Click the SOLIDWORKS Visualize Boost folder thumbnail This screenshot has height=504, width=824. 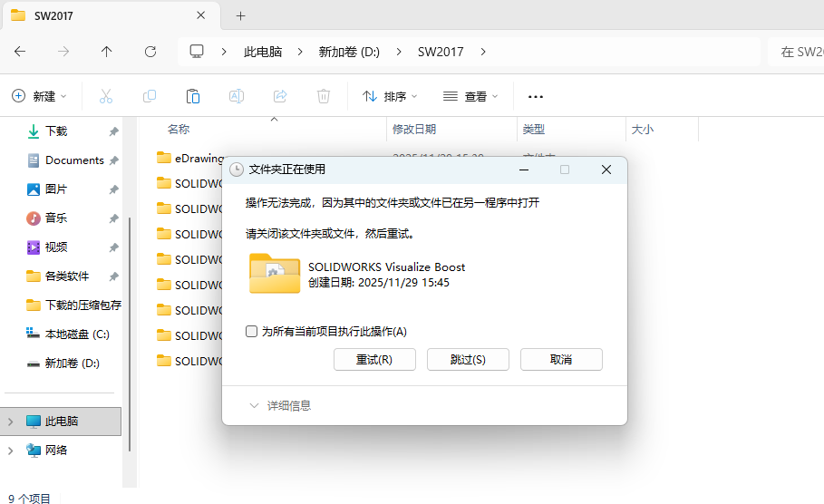click(x=275, y=273)
